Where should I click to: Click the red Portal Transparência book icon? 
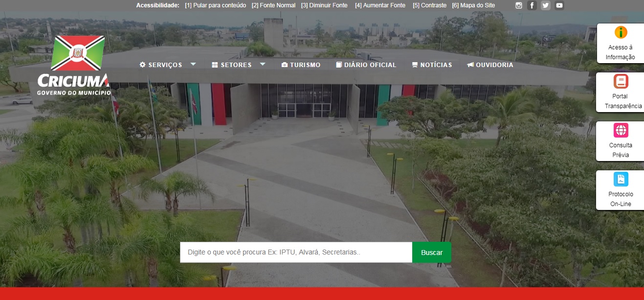point(621,81)
